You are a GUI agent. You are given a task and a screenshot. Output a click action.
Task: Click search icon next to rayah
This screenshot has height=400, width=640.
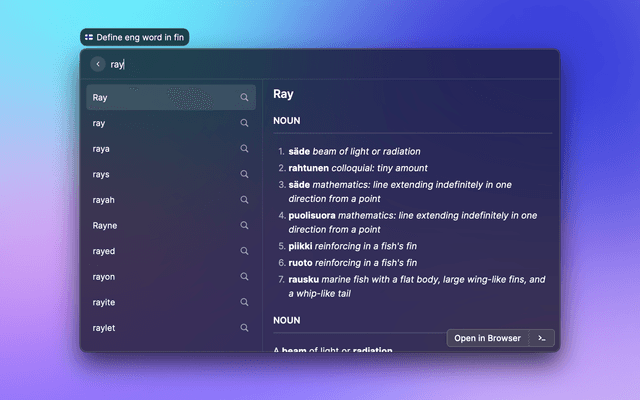click(x=244, y=200)
